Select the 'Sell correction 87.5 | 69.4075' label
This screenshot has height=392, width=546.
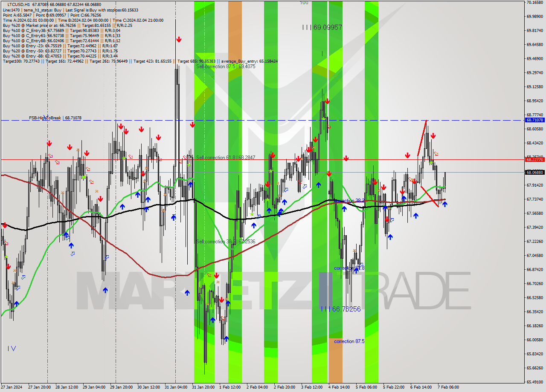click(x=226, y=66)
